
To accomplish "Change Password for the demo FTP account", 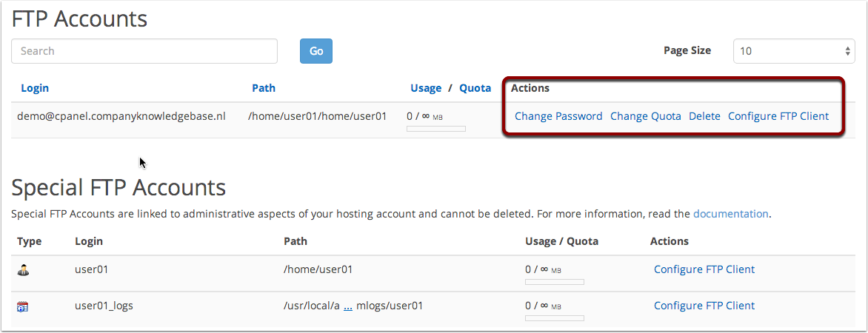I will click(x=558, y=116).
